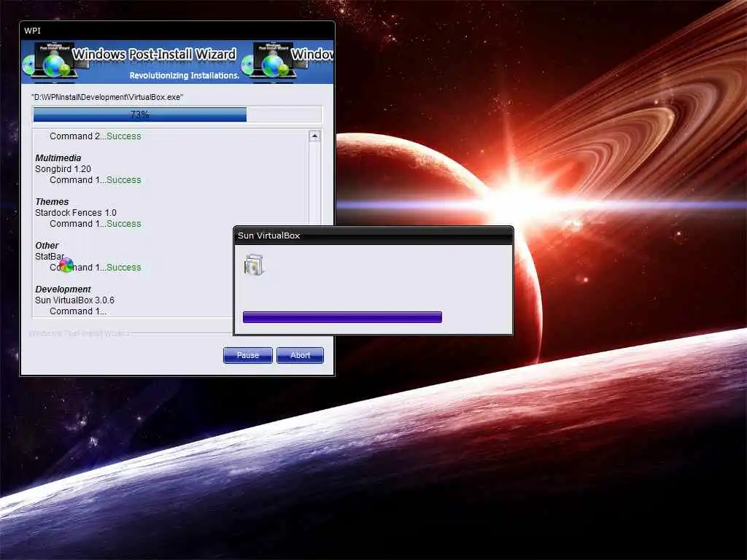The image size is (747, 560).
Task: Click the Windows Post-Install Wizard banner title
Action: pos(155,54)
